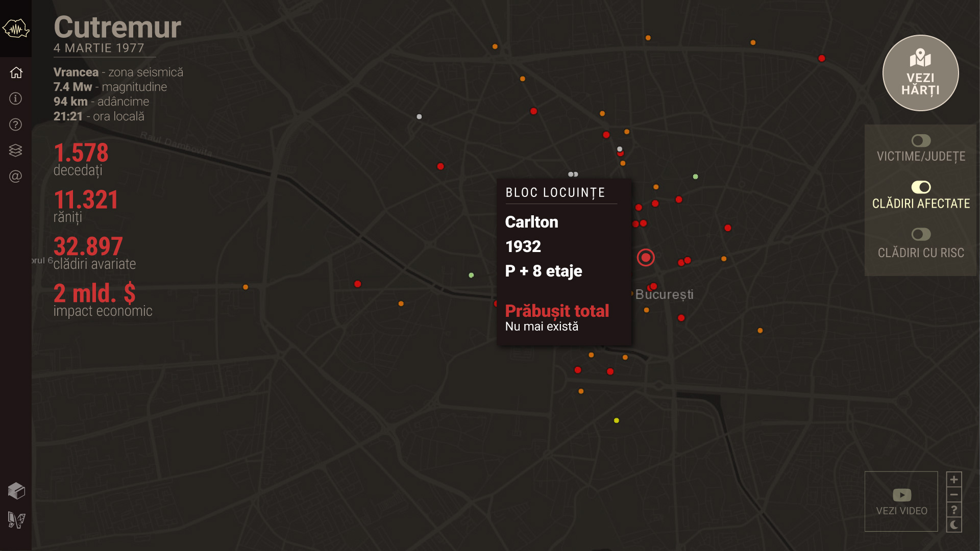
Task: Click the 94 km - adâncime line
Action: click(x=102, y=102)
